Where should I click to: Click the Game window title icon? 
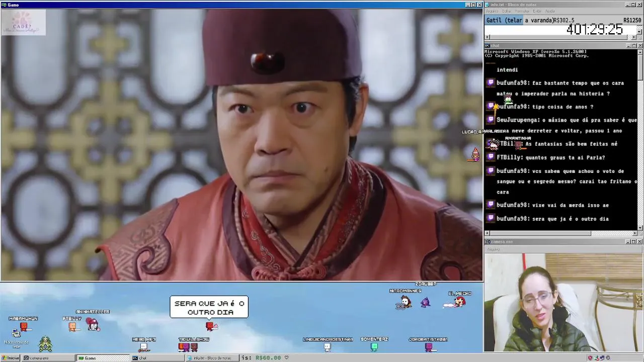pos(4,5)
